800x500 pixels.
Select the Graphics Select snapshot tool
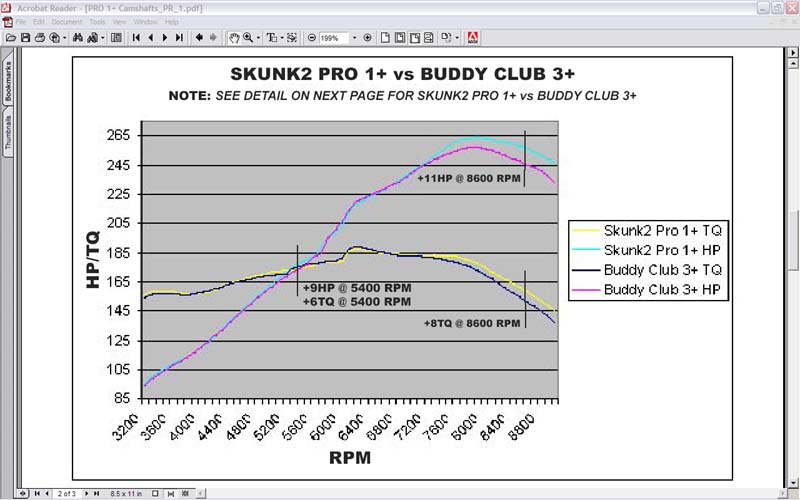point(292,38)
